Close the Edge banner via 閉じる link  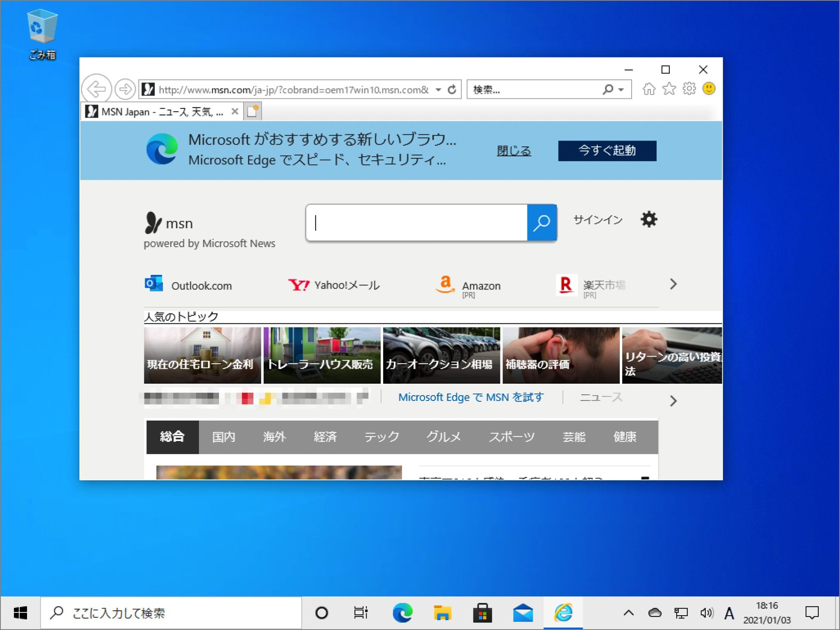click(514, 151)
